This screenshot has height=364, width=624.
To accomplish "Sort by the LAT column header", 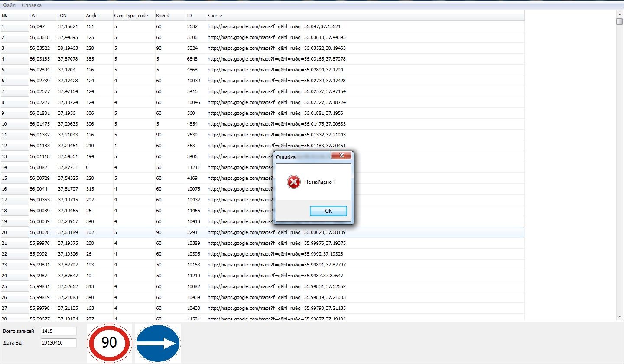I will tap(42, 16).
